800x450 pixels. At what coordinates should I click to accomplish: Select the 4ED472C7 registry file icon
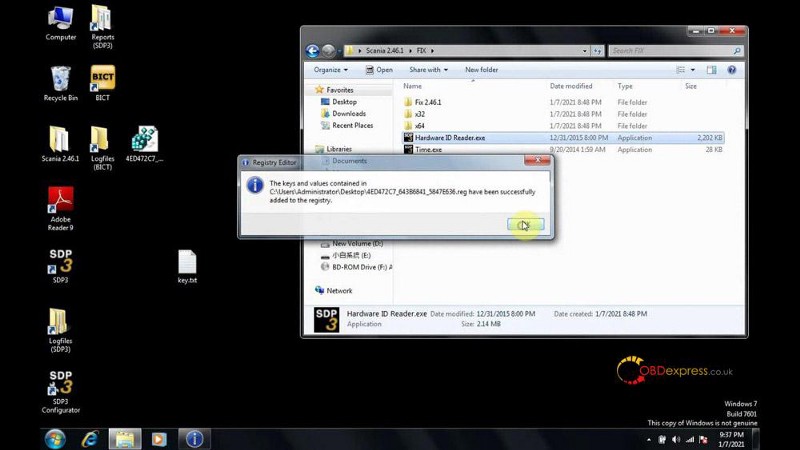click(x=144, y=144)
